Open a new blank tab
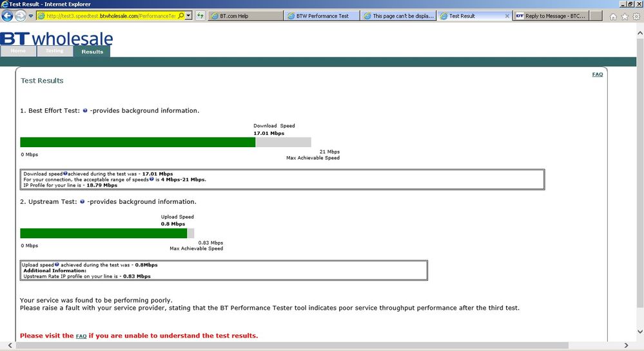The image size is (644, 351). (x=596, y=16)
